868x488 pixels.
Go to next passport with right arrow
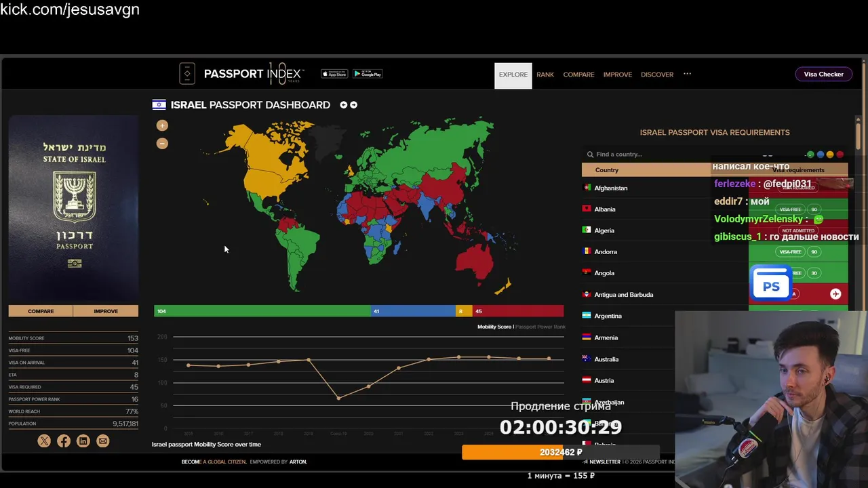[353, 105]
